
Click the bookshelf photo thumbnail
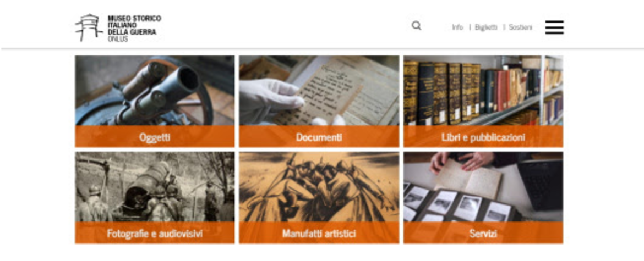coord(483,91)
